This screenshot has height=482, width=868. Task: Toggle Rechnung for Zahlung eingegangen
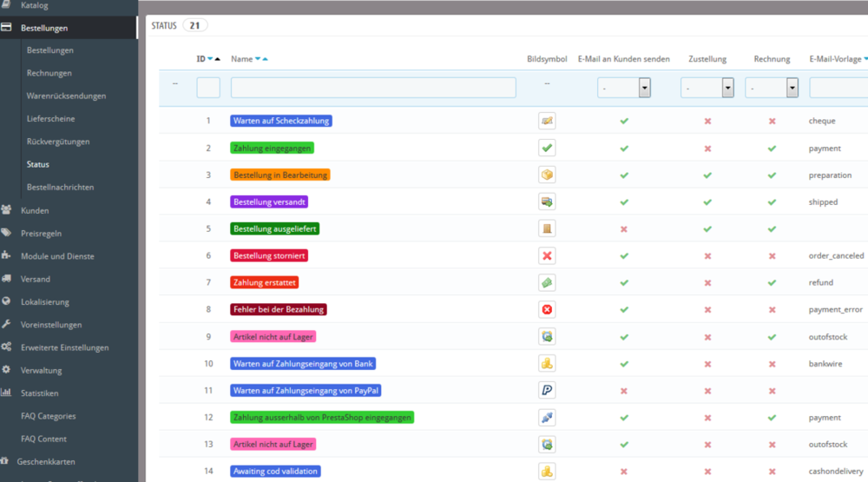coord(772,149)
